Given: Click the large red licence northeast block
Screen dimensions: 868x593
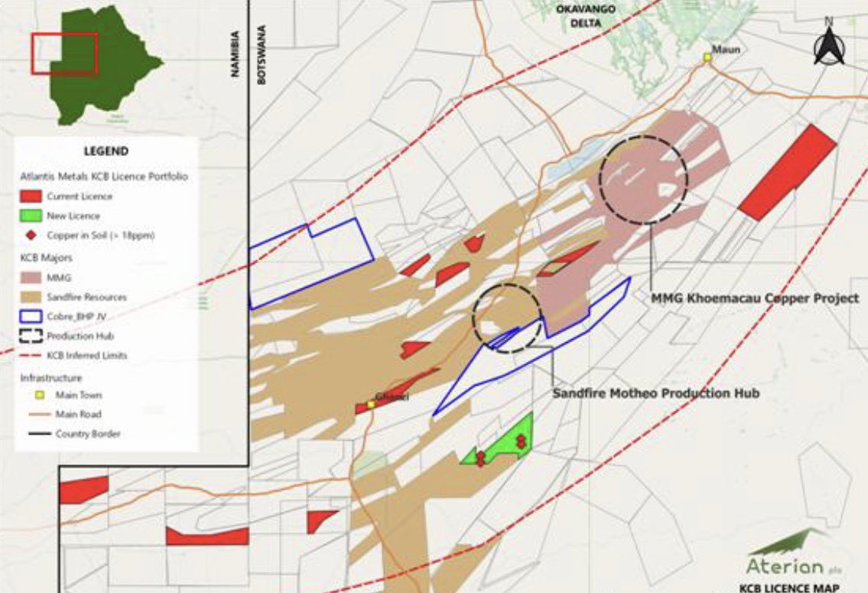Looking at the screenshot, I should [x=787, y=173].
